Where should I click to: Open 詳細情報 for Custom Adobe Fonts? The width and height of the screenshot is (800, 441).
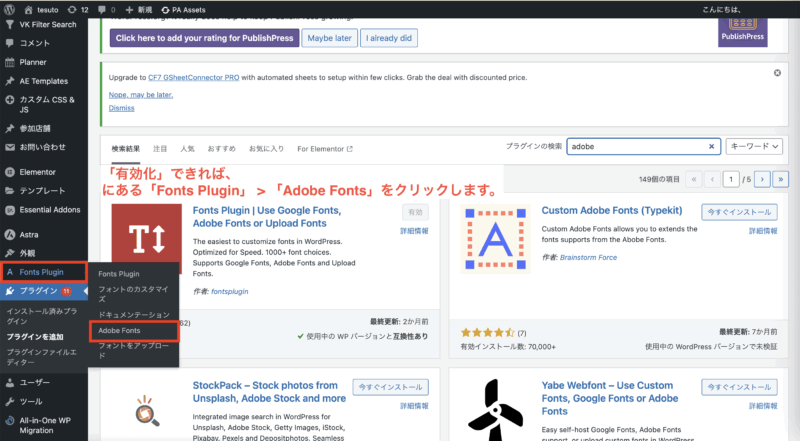(763, 231)
